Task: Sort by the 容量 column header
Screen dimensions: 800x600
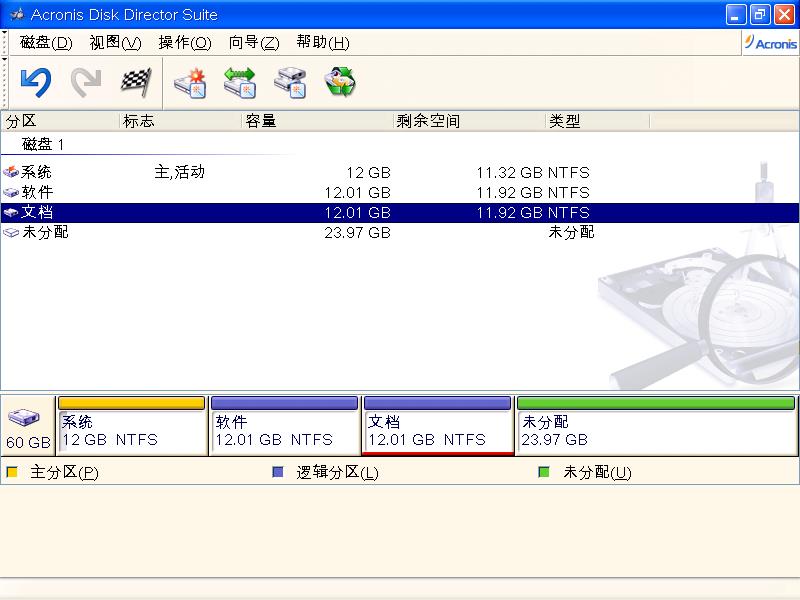Action: 317,121
